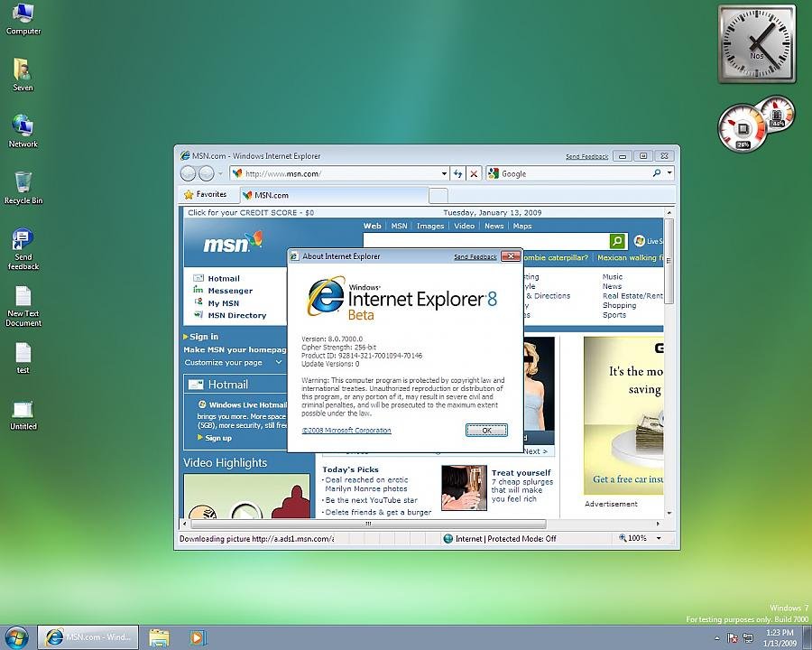
Task: Expand the address bar dropdown arrow
Action: (444, 173)
